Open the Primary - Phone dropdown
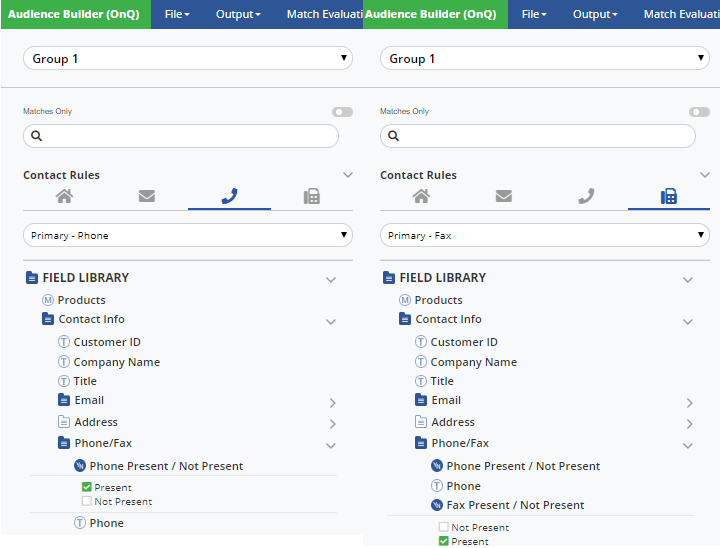 187,235
